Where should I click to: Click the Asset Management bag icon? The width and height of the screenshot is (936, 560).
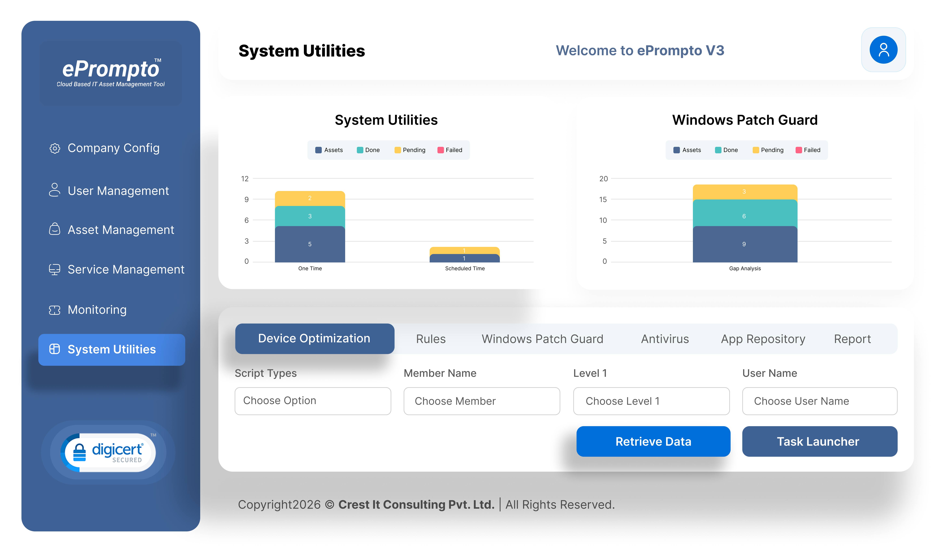point(55,229)
